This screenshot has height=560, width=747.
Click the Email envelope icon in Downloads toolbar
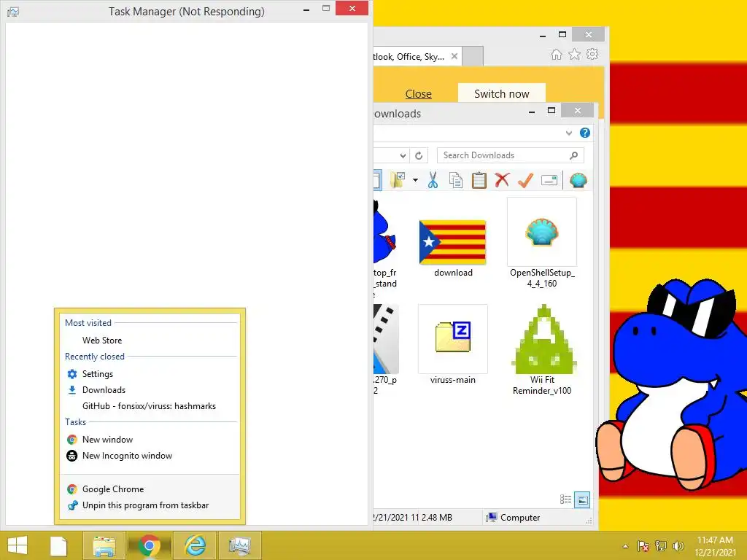pos(549,181)
